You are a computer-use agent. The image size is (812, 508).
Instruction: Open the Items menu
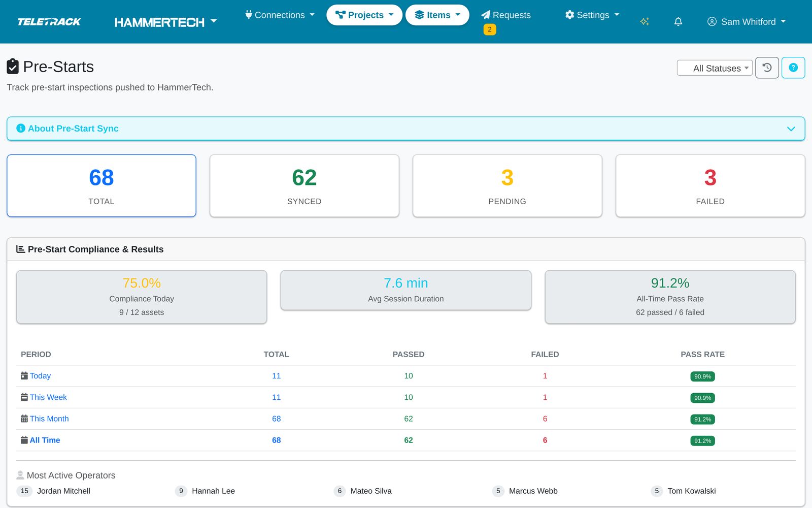437,15
